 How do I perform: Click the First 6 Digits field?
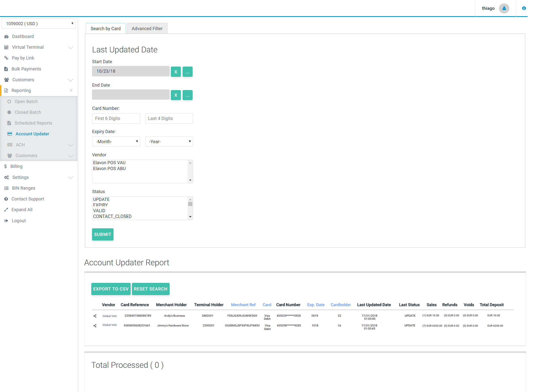pos(116,118)
